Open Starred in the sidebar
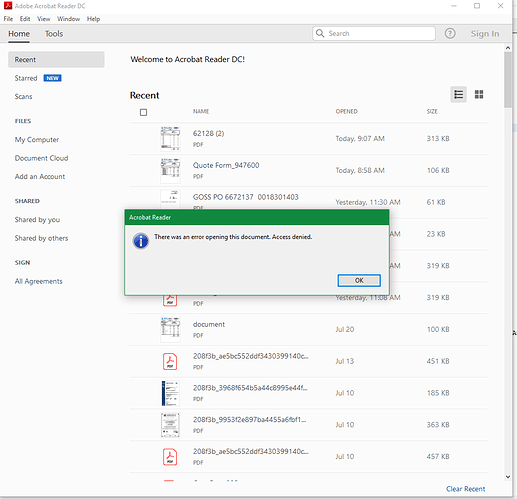The height and width of the screenshot is (499, 517). pyautogui.click(x=26, y=78)
